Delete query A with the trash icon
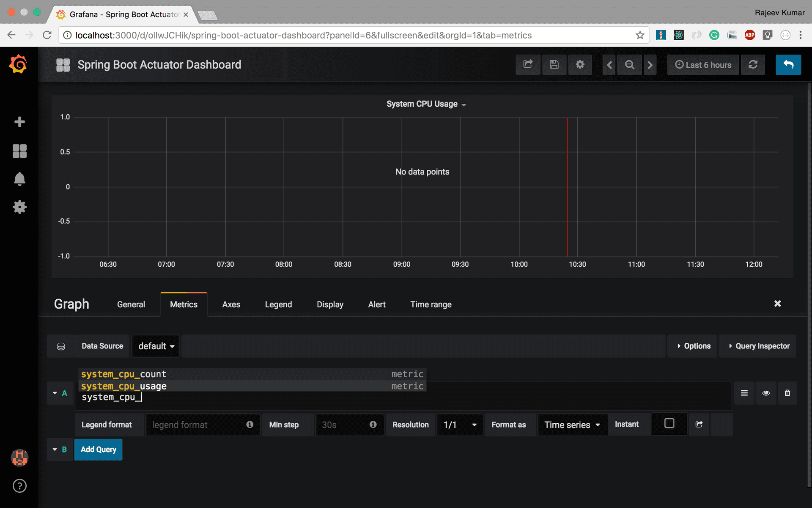Viewport: 812px width, 508px height. pyautogui.click(x=787, y=393)
